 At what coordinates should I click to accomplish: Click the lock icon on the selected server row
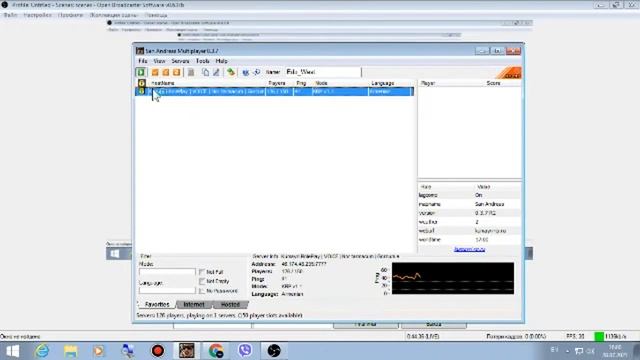(x=141, y=91)
